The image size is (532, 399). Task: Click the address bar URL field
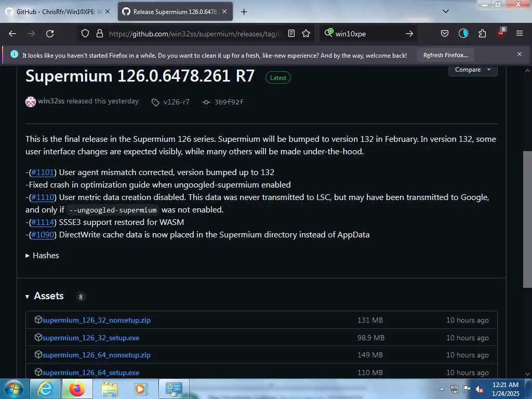[x=195, y=34]
